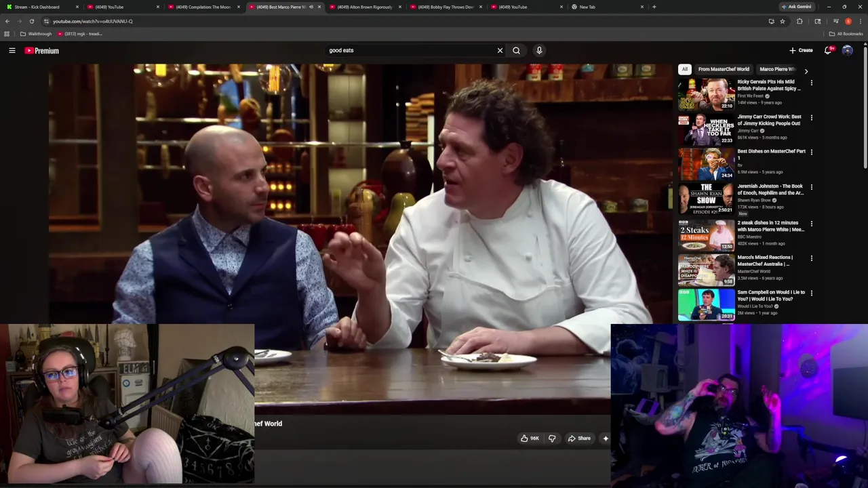Viewport: 868px width, 488px height.
Task: Click the Share button below the video
Action: click(x=579, y=439)
